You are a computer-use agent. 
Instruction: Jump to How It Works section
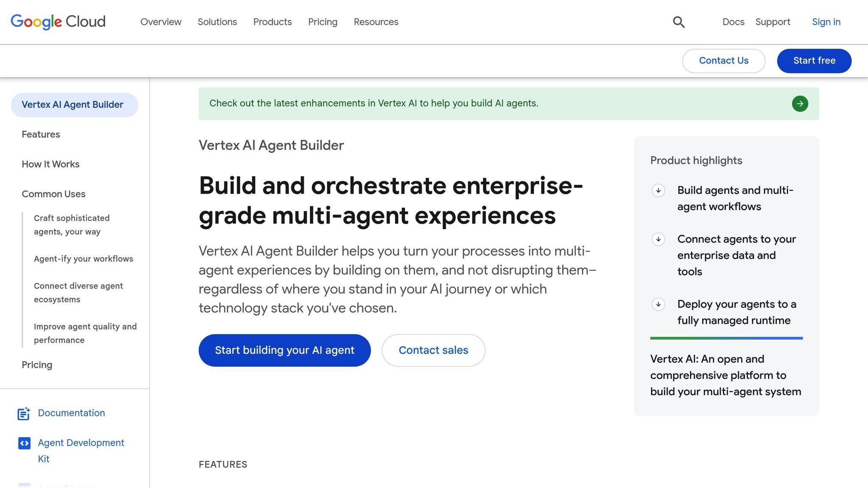click(50, 164)
